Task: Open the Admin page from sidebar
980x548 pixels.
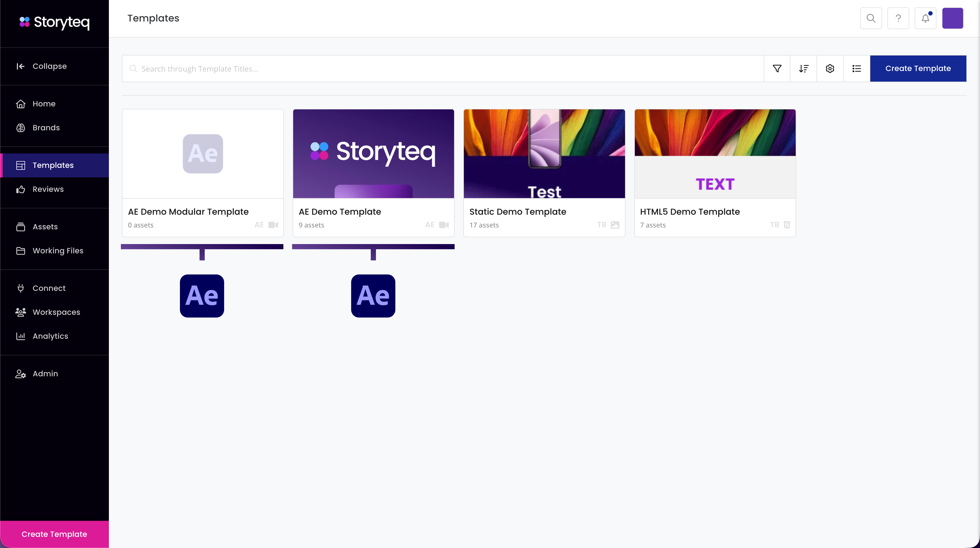Action: coord(45,373)
